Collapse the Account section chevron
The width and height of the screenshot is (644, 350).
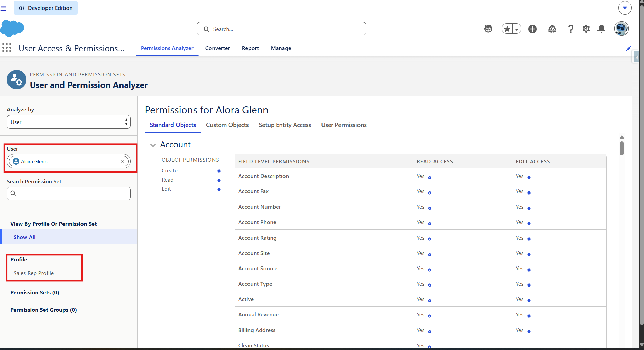click(153, 145)
